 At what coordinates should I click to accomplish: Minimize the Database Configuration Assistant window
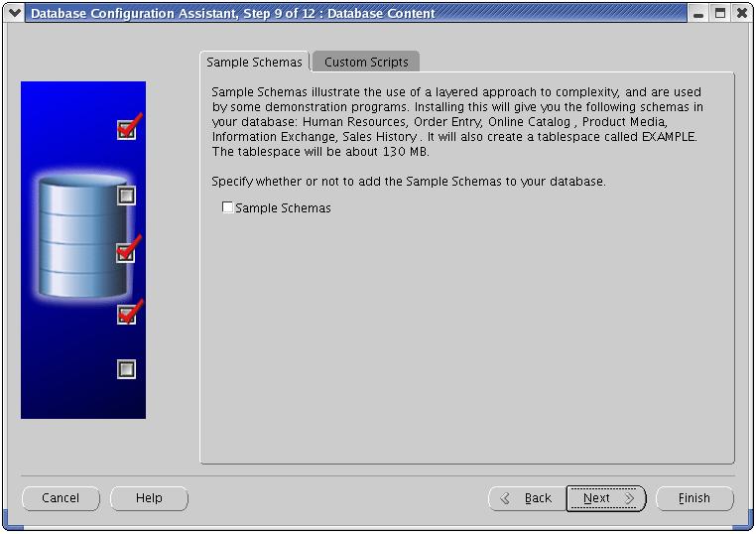699,14
